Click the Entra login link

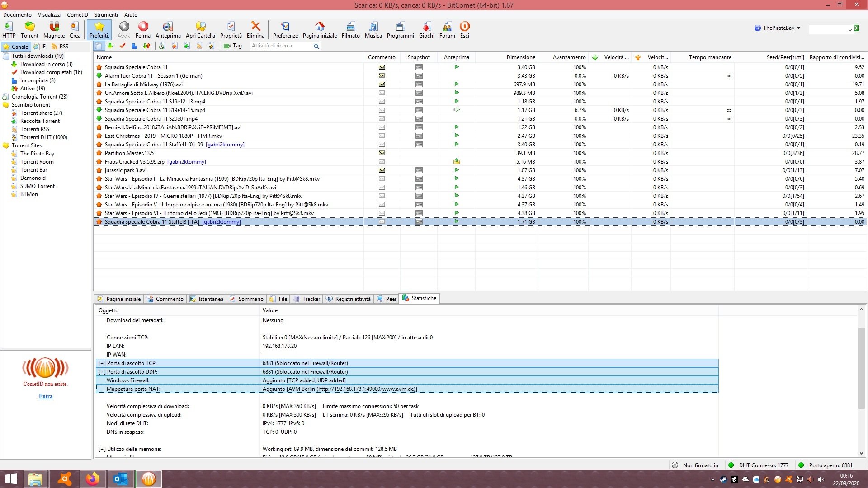(x=45, y=396)
